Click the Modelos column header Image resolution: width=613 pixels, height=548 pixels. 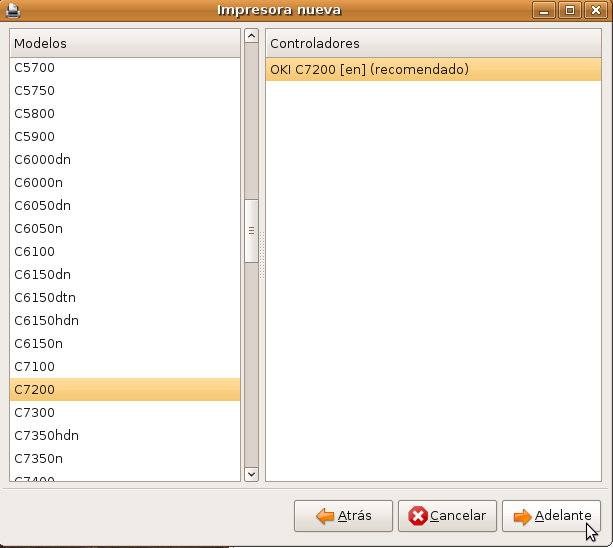tap(125, 43)
